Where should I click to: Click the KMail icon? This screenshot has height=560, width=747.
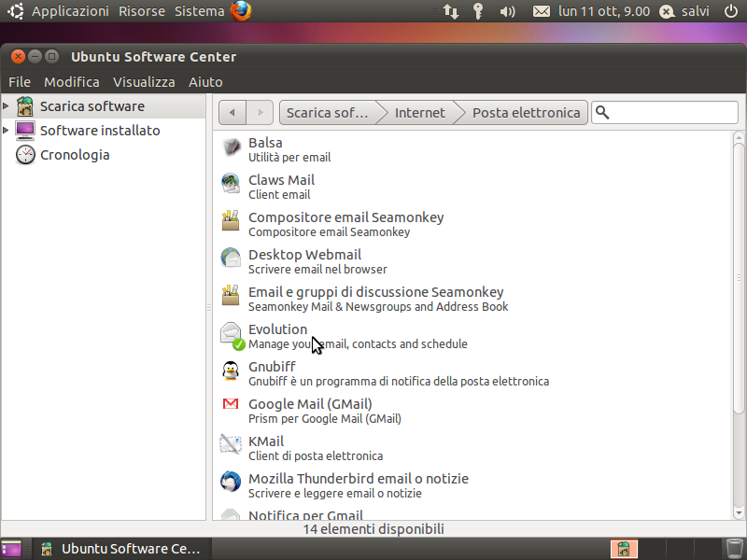(230, 444)
